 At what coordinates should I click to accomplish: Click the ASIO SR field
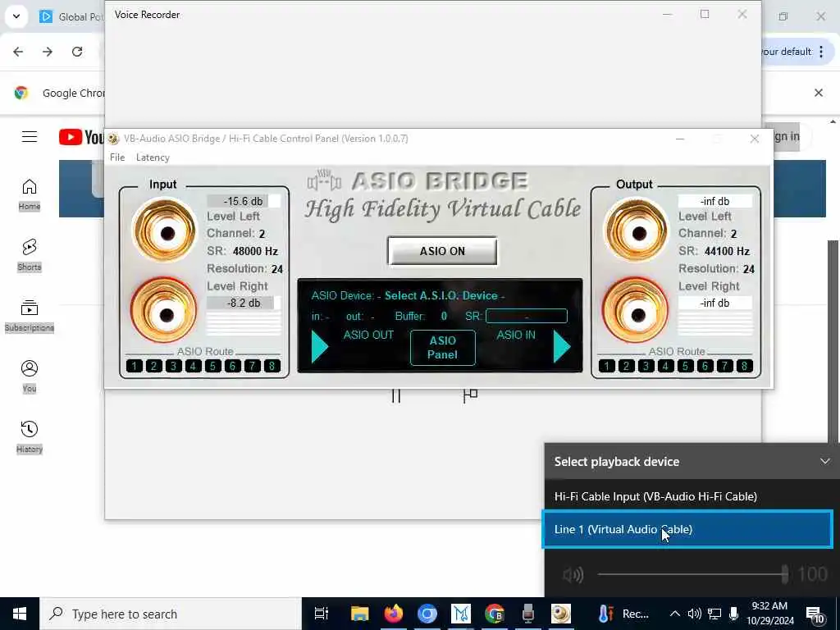[526, 316]
